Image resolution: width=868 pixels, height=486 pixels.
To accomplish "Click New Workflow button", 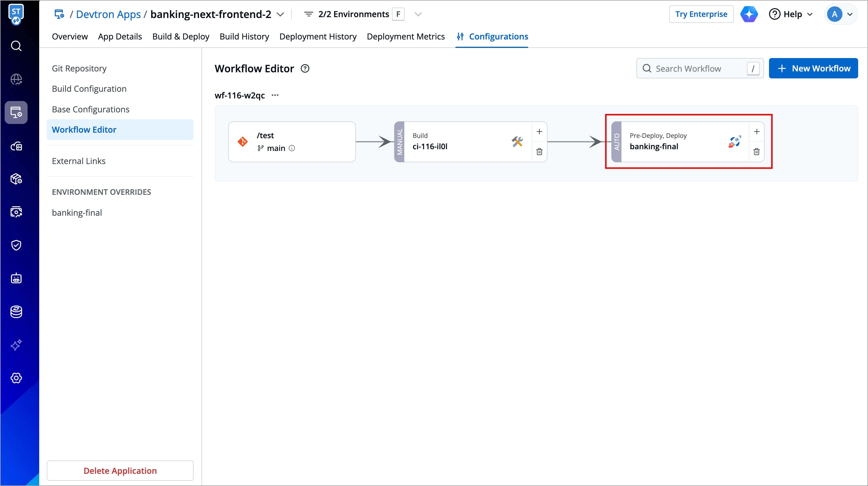I will pos(813,69).
